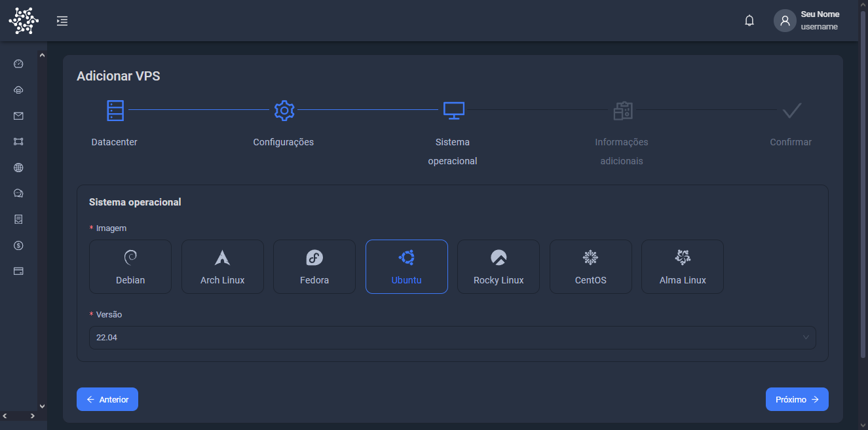The image size is (868, 430).
Task: Select the CentOS image card
Action: [x=591, y=266]
